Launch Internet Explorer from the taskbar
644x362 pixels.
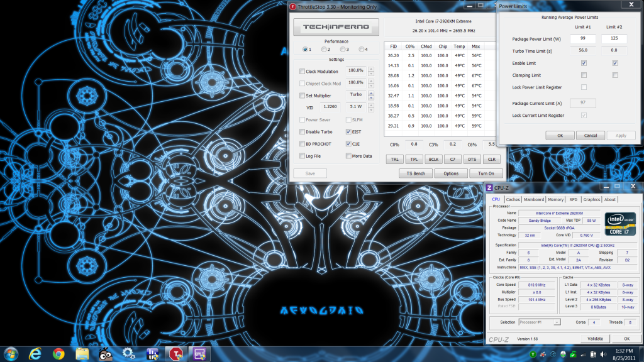pos(35,354)
